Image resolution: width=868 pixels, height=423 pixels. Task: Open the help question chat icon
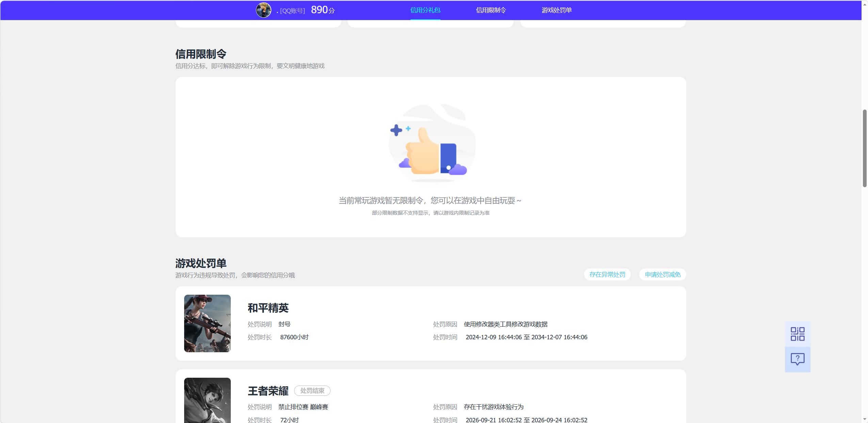797,359
